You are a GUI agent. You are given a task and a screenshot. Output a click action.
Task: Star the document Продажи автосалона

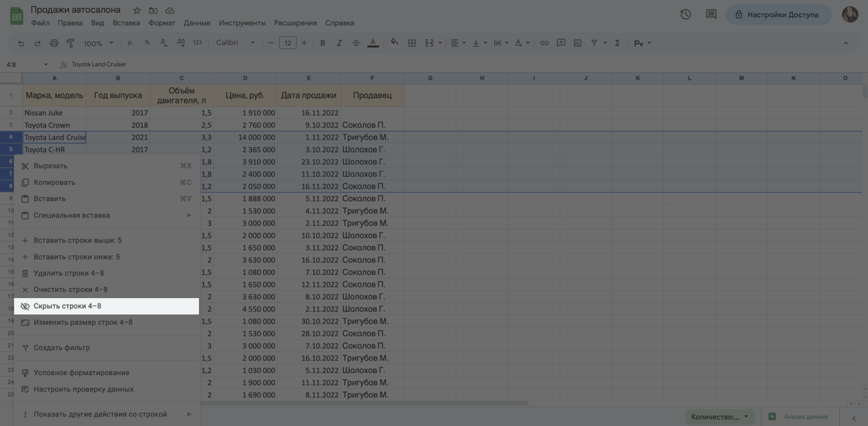[x=137, y=10]
